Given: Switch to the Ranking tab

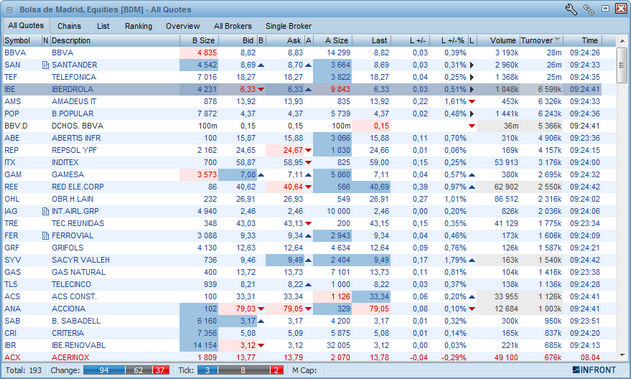Looking at the screenshot, I should [138, 26].
